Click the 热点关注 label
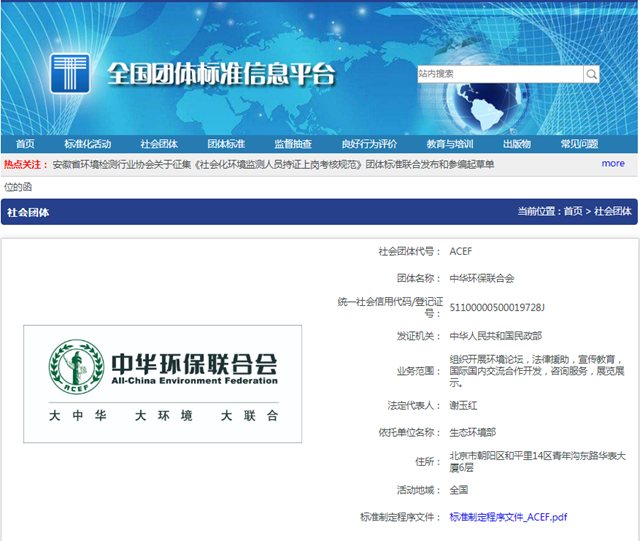 coord(25,164)
